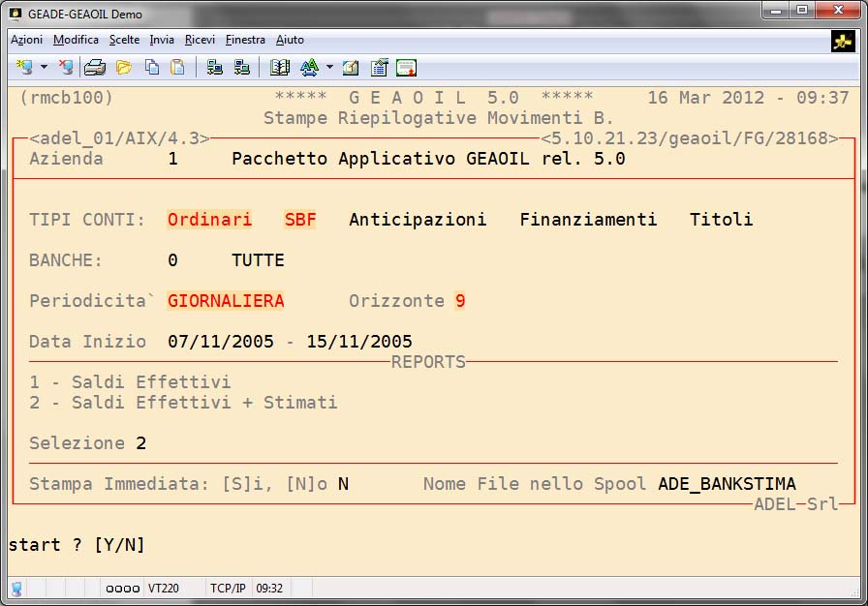Open the Azioni menu

tap(26, 40)
